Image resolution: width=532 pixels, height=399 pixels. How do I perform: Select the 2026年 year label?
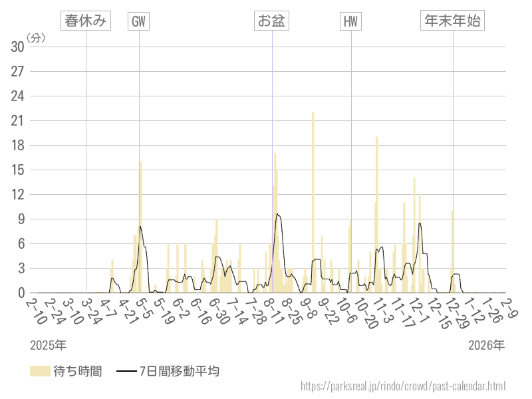coord(486,345)
